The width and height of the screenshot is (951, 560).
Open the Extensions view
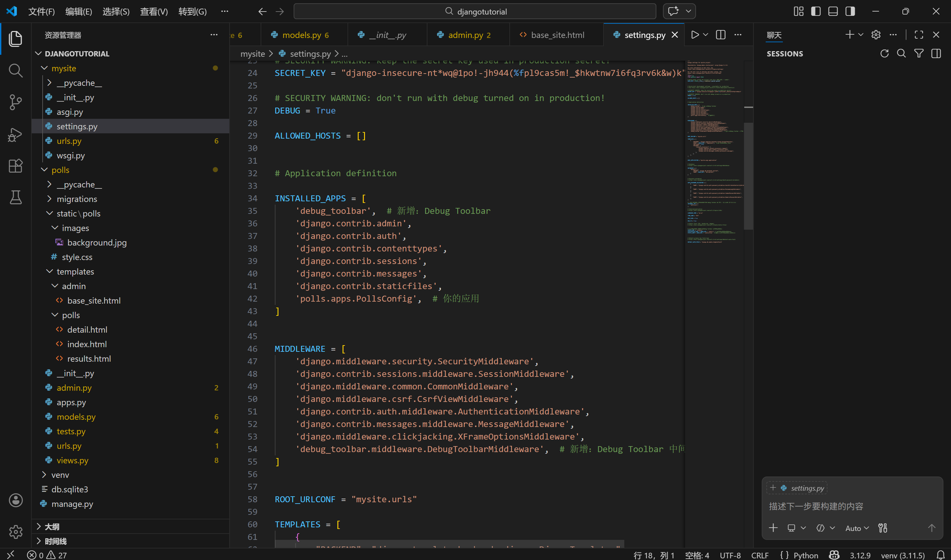coord(16,166)
